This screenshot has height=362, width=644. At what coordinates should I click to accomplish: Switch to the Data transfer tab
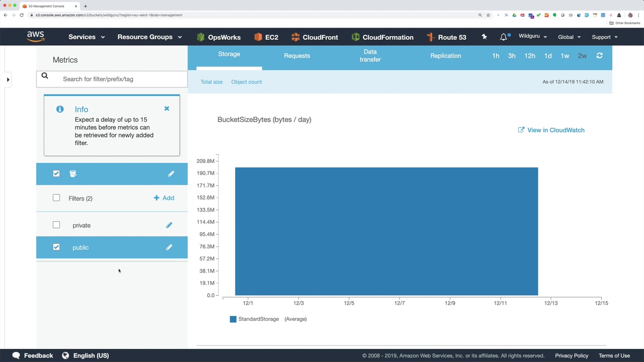(370, 56)
